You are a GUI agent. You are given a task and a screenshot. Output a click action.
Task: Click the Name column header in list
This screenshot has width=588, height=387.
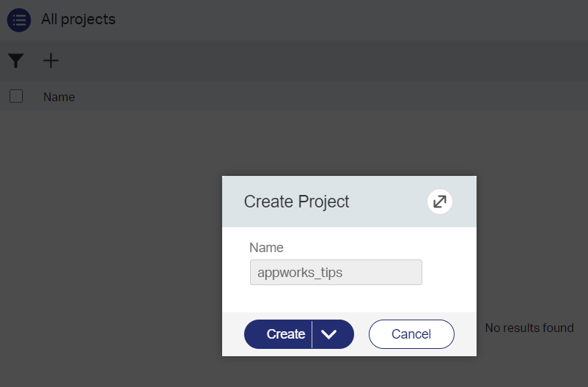click(59, 97)
